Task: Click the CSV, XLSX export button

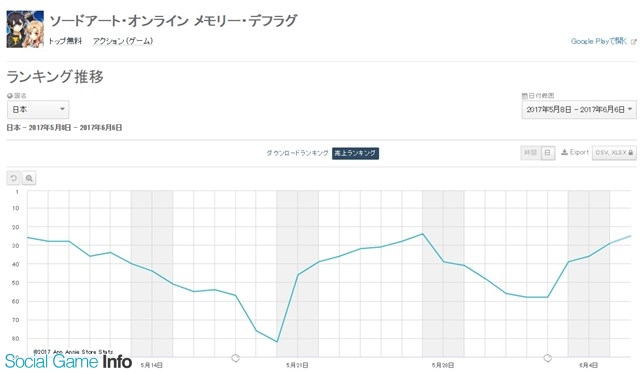Action: coord(614,153)
